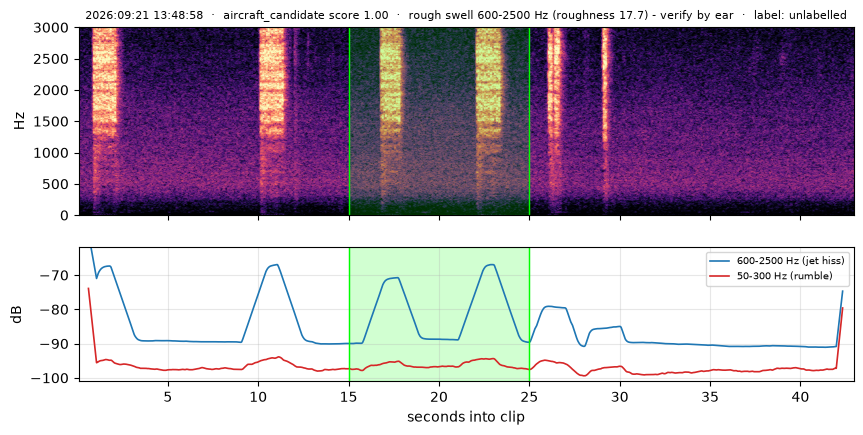Click the 5 second x-axis tick label
Screen dimensions: 863x435
point(168,396)
